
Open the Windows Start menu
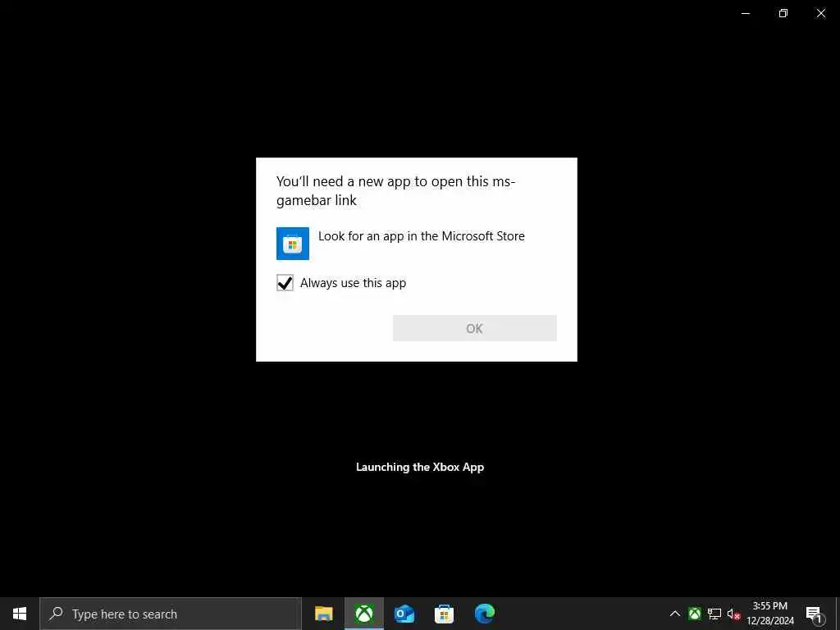point(20,614)
